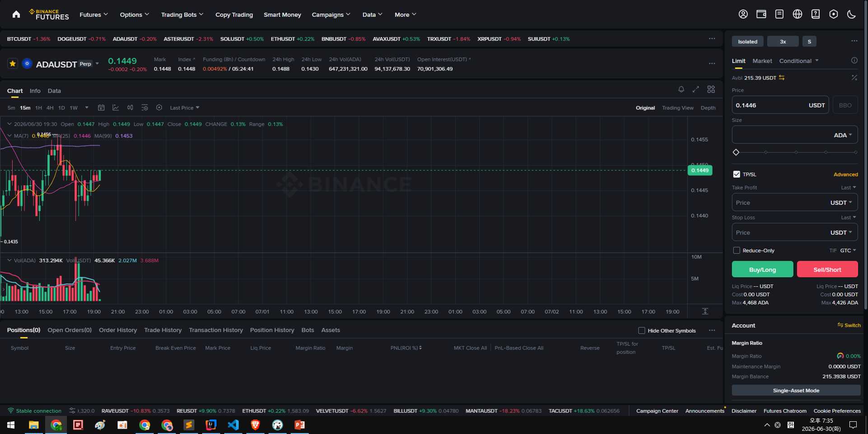868x434 pixels.
Task: Go to the Binance home icon
Action: point(16,14)
